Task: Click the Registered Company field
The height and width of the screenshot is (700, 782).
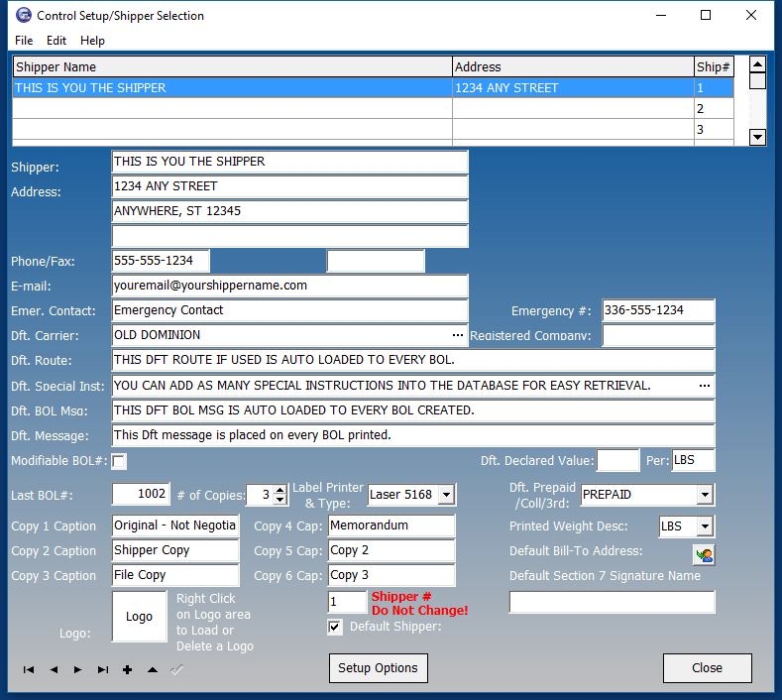Action: click(x=658, y=335)
